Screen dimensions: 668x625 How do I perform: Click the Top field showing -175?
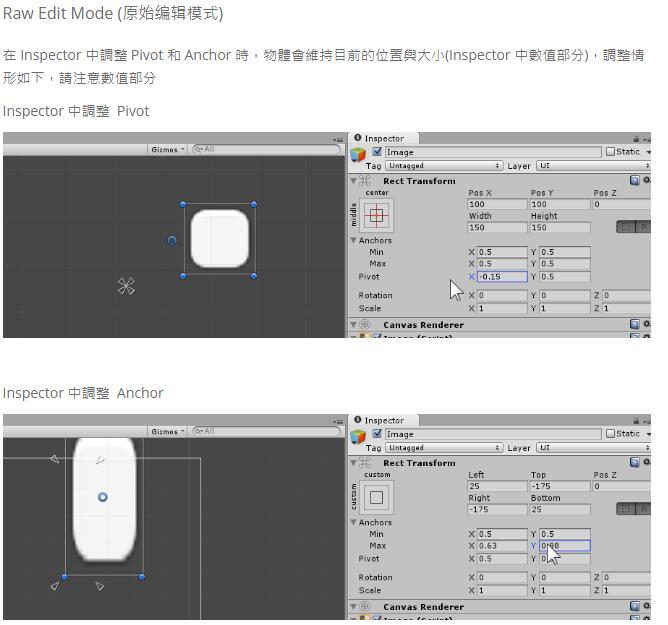pyautogui.click(x=560, y=486)
